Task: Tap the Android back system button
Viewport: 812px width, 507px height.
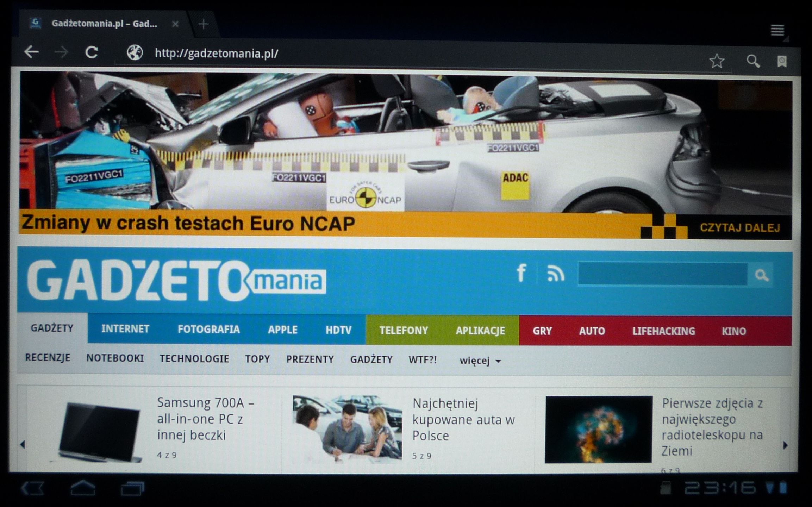Action: point(32,488)
